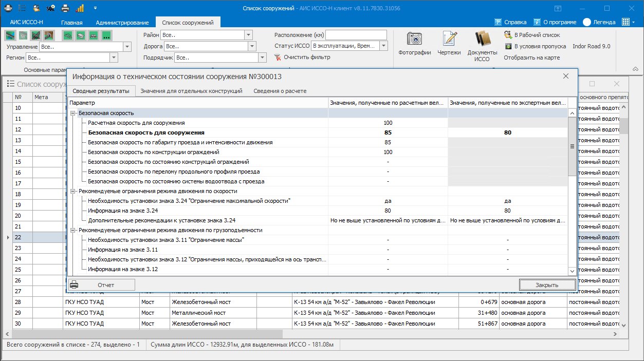Click the Закрыть button
The image size is (644, 361).
(x=546, y=284)
